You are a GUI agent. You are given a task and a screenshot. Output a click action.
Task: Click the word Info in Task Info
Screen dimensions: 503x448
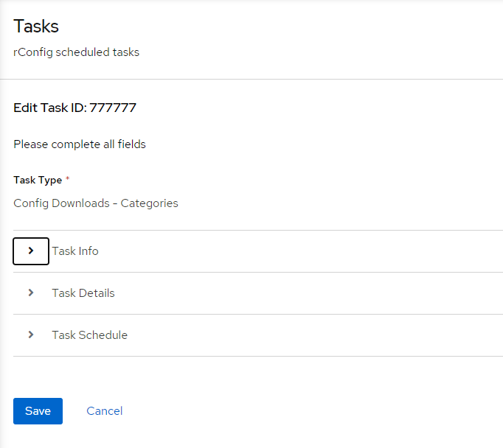(89, 251)
